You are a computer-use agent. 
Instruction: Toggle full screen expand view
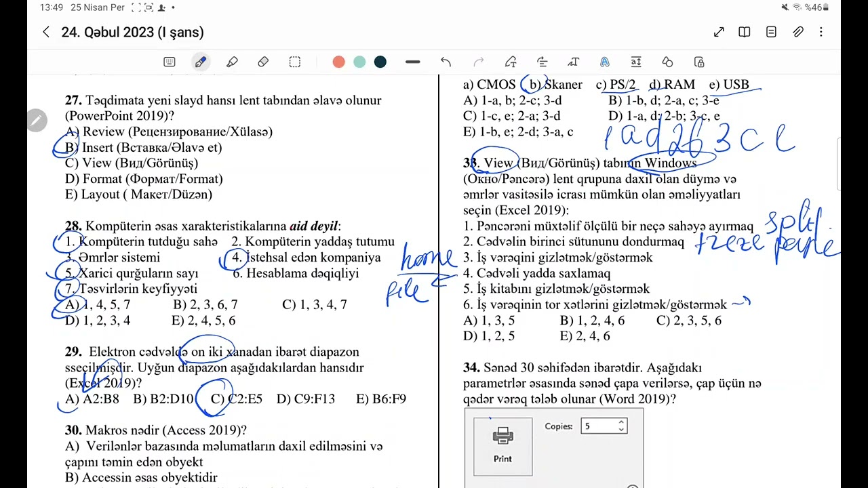[x=719, y=32]
